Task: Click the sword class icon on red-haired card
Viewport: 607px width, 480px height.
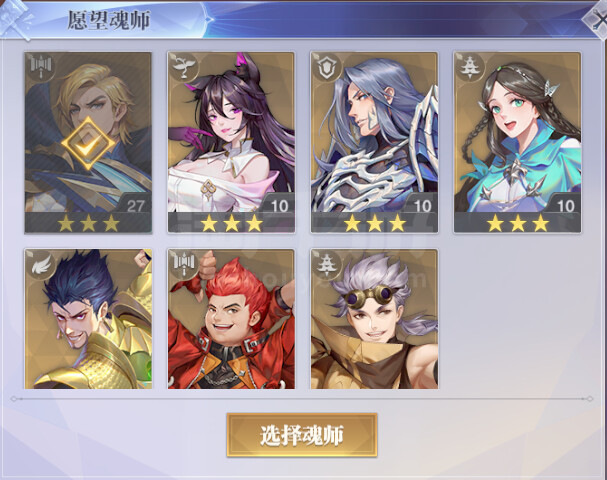Action: pyautogui.click(x=183, y=265)
